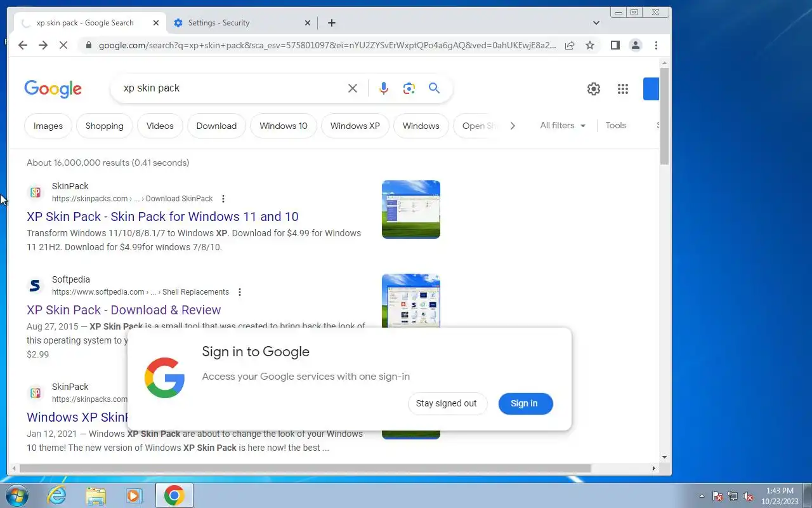Open the Google apps grid
This screenshot has width=812, height=508.
pyautogui.click(x=623, y=89)
